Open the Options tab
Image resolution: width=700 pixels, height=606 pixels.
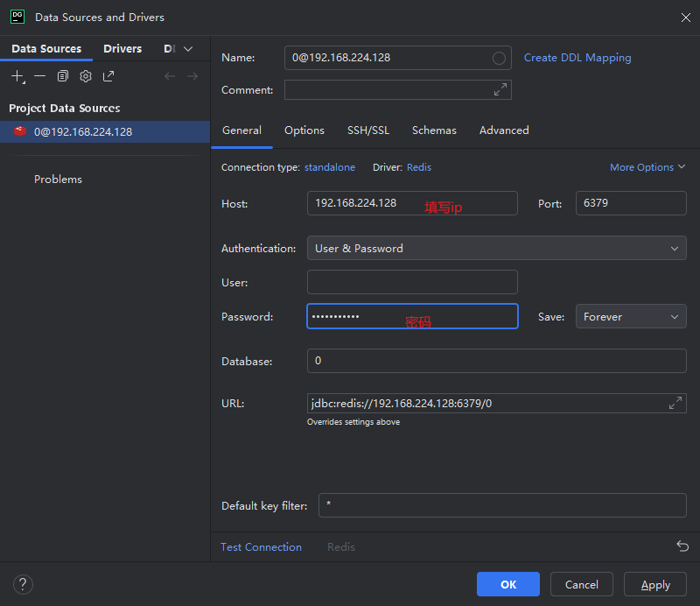point(304,130)
